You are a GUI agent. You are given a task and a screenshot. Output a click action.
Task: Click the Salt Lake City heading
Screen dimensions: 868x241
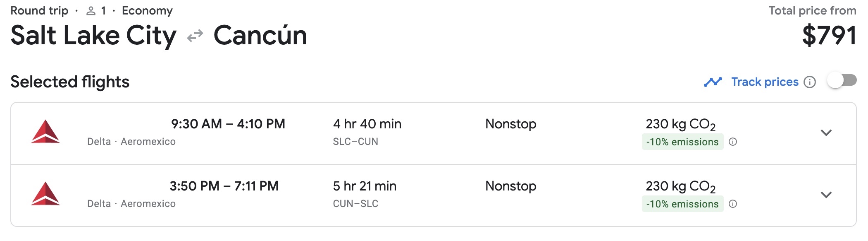point(93,36)
